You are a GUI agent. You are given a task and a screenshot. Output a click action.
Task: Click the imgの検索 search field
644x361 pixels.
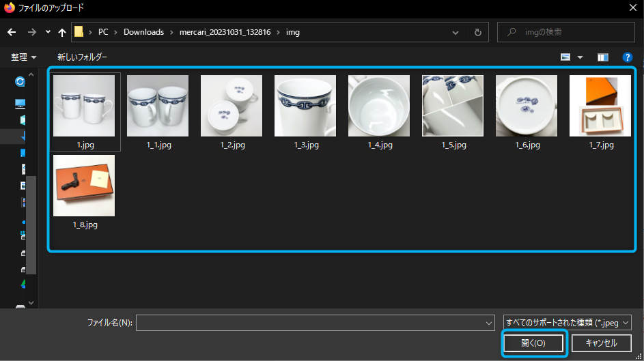tap(566, 32)
